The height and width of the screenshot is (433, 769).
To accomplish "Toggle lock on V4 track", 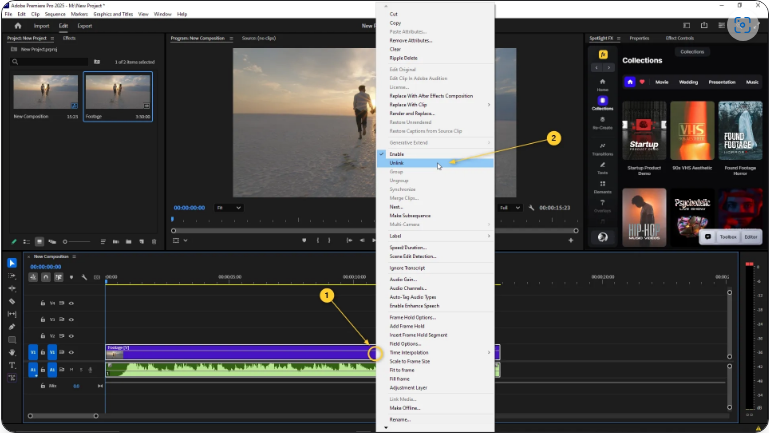I will [43, 304].
